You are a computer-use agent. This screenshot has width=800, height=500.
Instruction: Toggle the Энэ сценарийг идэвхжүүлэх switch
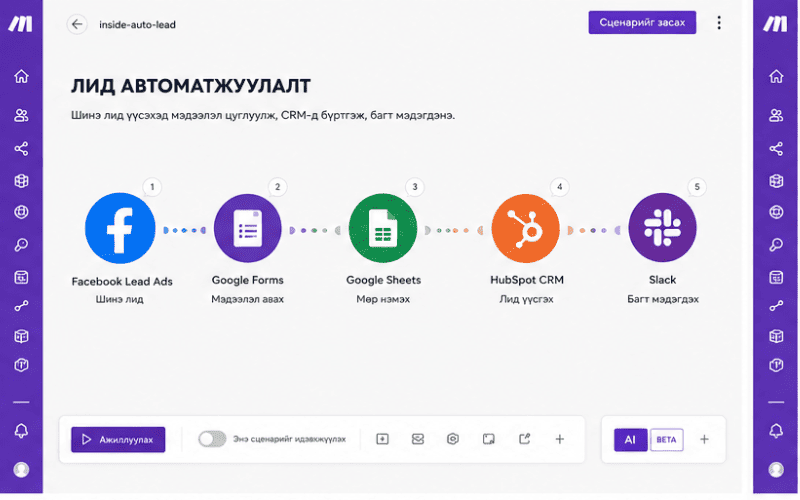pos(212,439)
